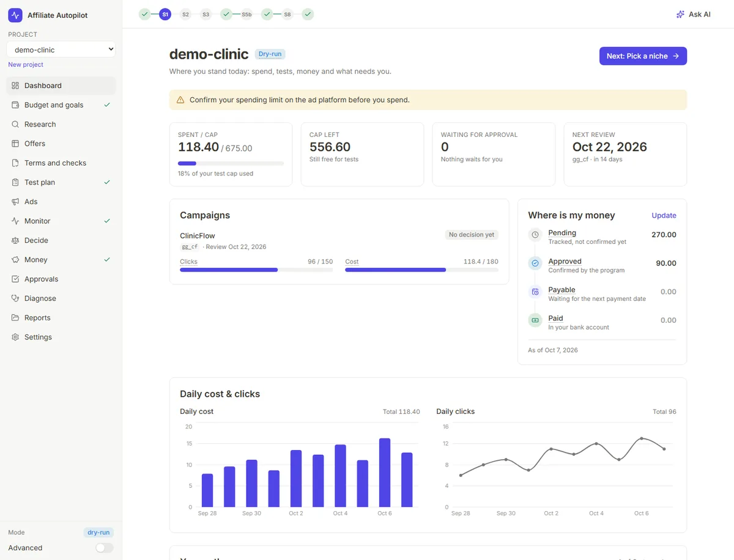The height and width of the screenshot is (560, 734).
Task: Click the ClinicFlow campaign name
Action: point(198,236)
